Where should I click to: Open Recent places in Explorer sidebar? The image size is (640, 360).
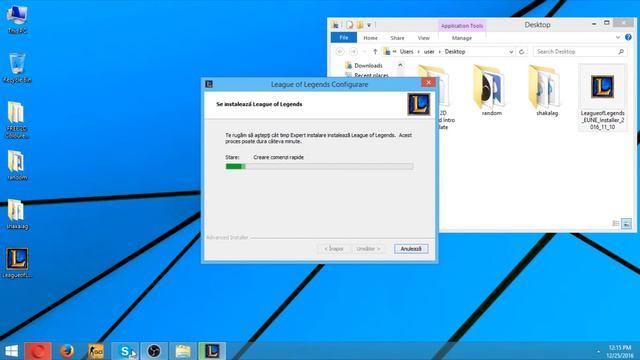[x=371, y=75]
